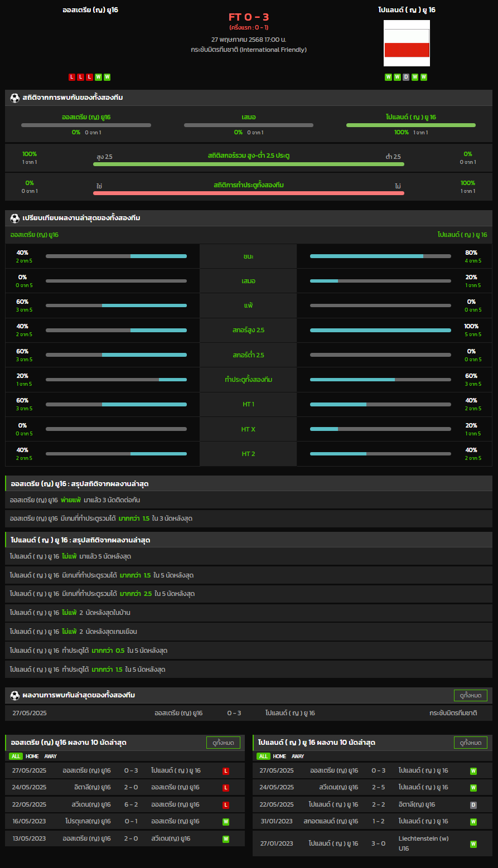
Task: Click Poland's 100% head-to-head win bar
Action: pos(411,125)
